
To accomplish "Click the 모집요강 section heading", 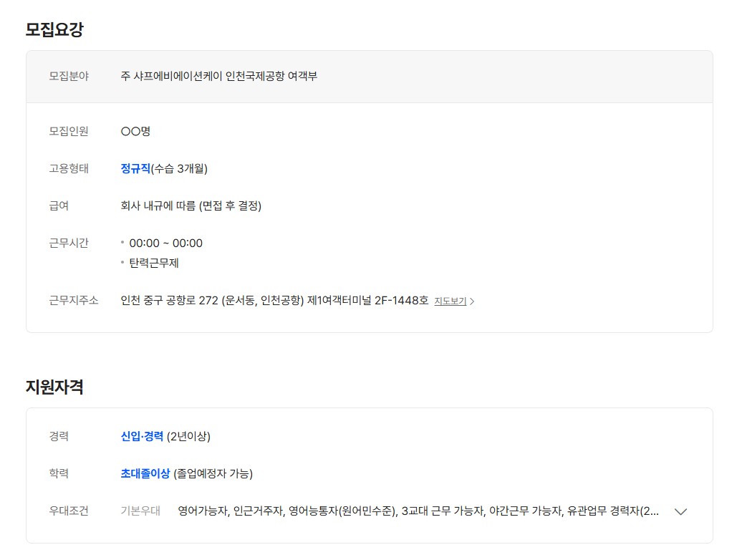I will pyautogui.click(x=54, y=29).
